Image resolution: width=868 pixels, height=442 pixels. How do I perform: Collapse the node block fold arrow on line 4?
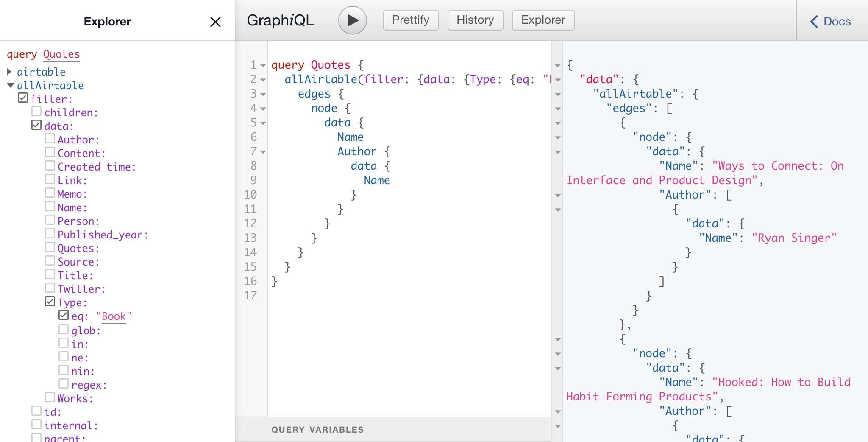pyautogui.click(x=263, y=109)
